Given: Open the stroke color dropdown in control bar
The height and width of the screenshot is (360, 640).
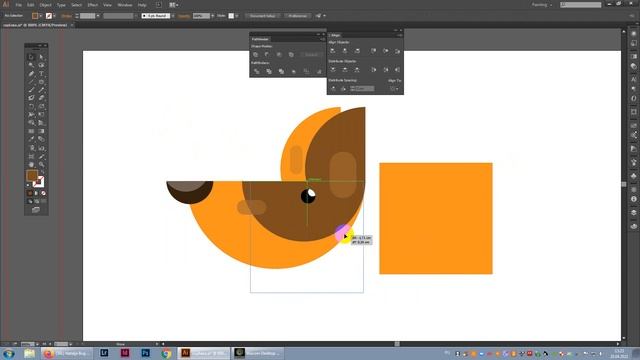Looking at the screenshot, I should click(x=55, y=16).
